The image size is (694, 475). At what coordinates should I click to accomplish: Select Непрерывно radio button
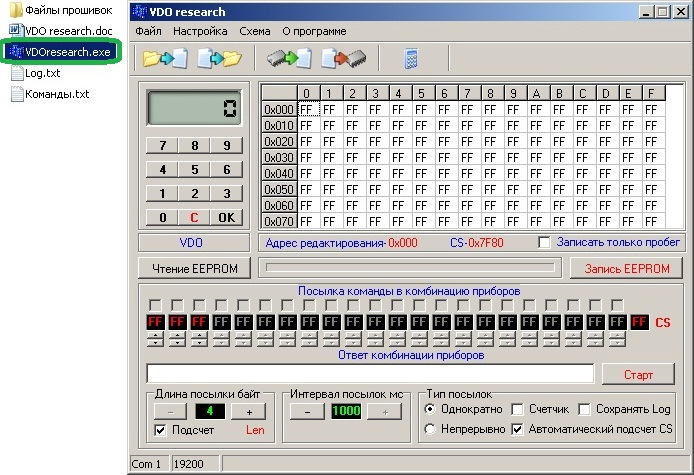430,429
